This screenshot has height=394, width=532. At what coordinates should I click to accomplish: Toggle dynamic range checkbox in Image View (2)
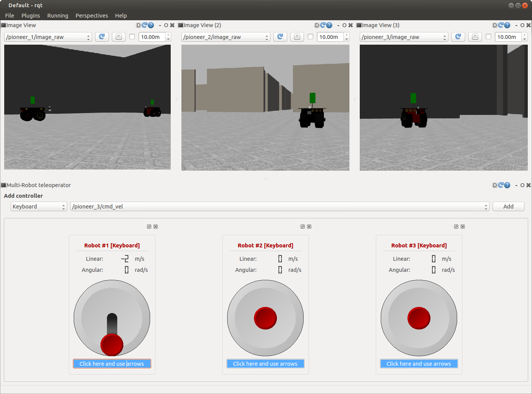310,37
